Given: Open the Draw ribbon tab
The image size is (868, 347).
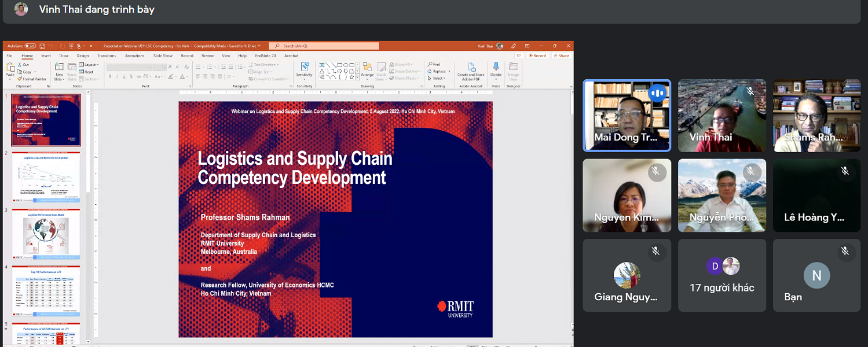Looking at the screenshot, I should [x=64, y=56].
